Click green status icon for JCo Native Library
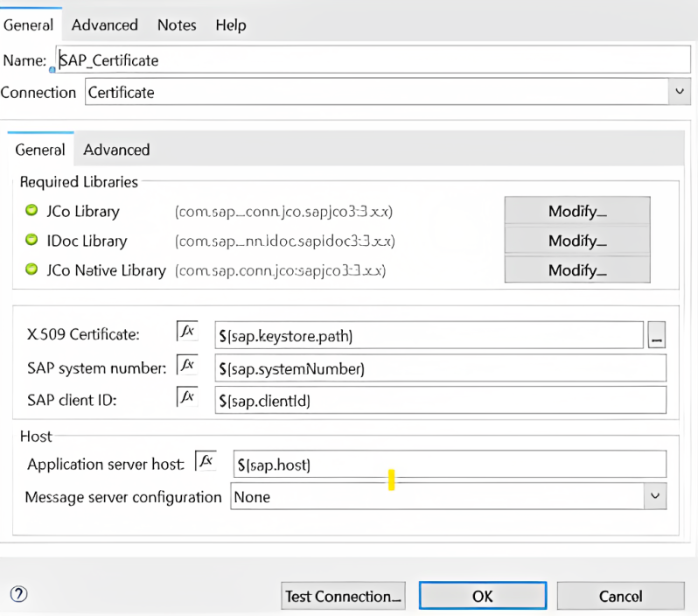Image resolution: width=698 pixels, height=616 pixels. (32, 270)
